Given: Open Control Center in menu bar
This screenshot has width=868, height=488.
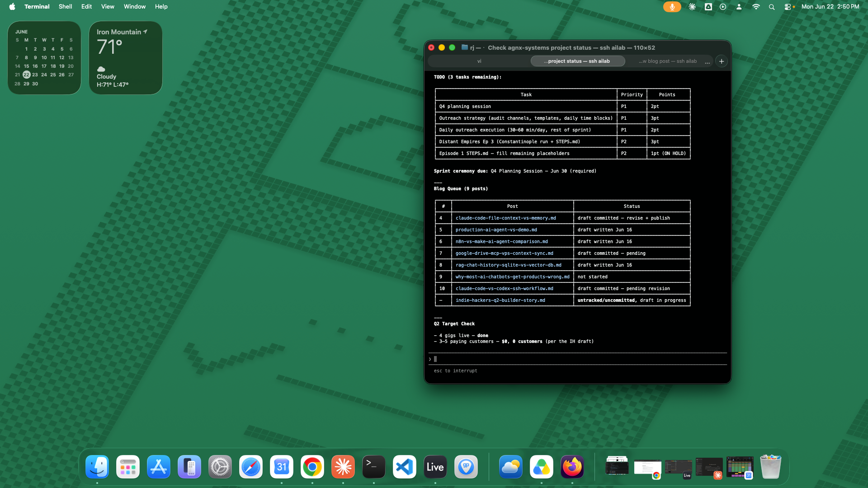Looking at the screenshot, I should click(x=788, y=7).
